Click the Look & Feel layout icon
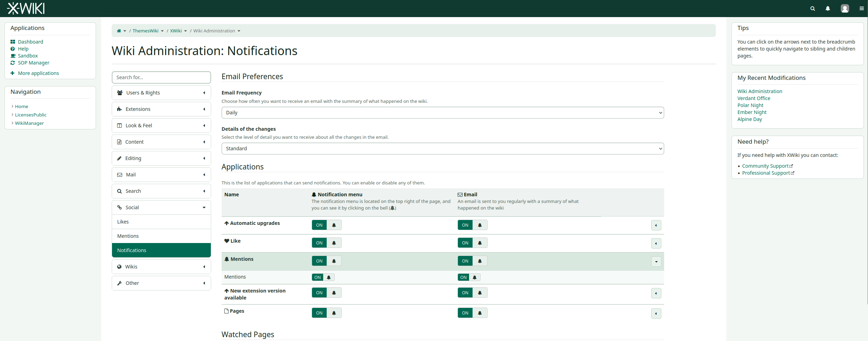The height and width of the screenshot is (341, 868). [x=119, y=126]
